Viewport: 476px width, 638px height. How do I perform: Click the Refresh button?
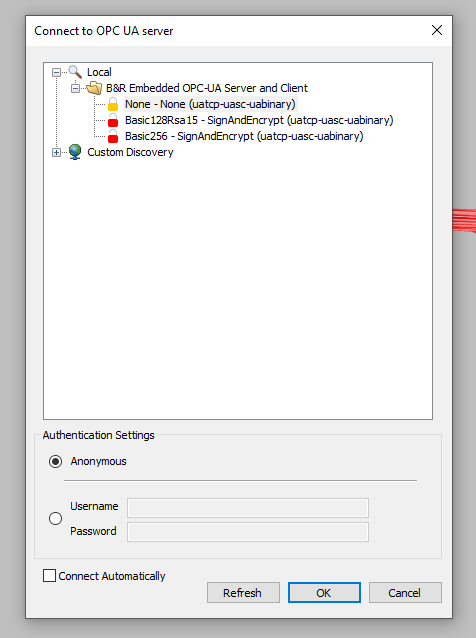click(243, 592)
